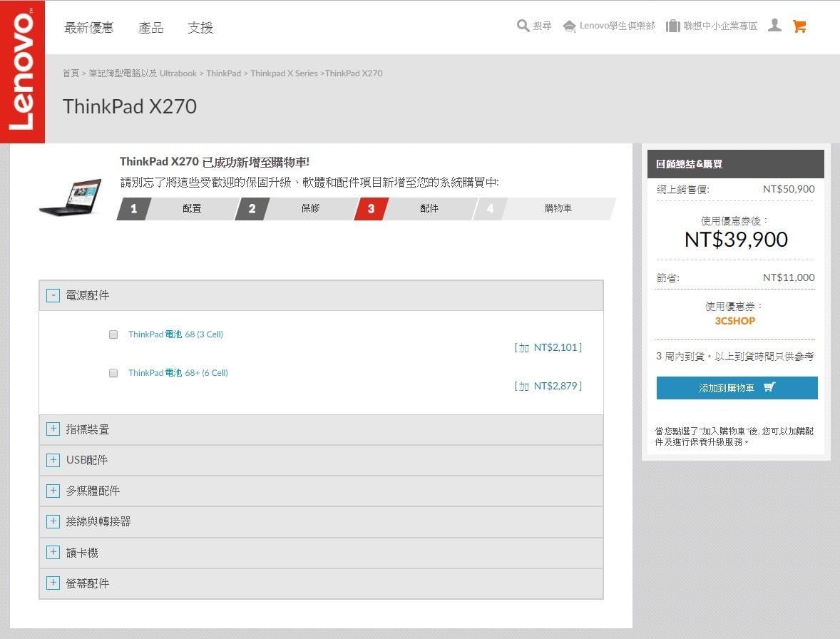Open the 支援 menu
The image size is (840, 639).
click(x=200, y=27)
